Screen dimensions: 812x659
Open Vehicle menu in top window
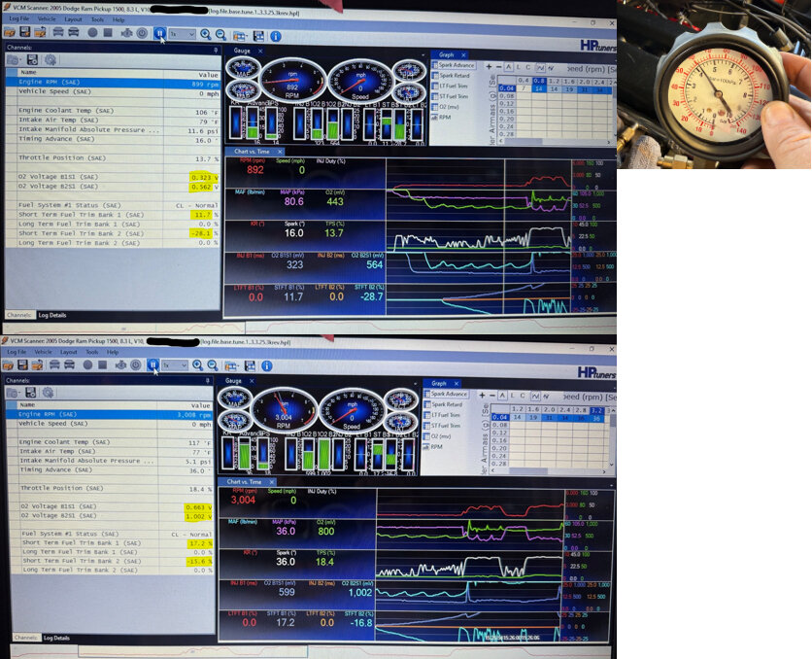(x=47, y=19)
